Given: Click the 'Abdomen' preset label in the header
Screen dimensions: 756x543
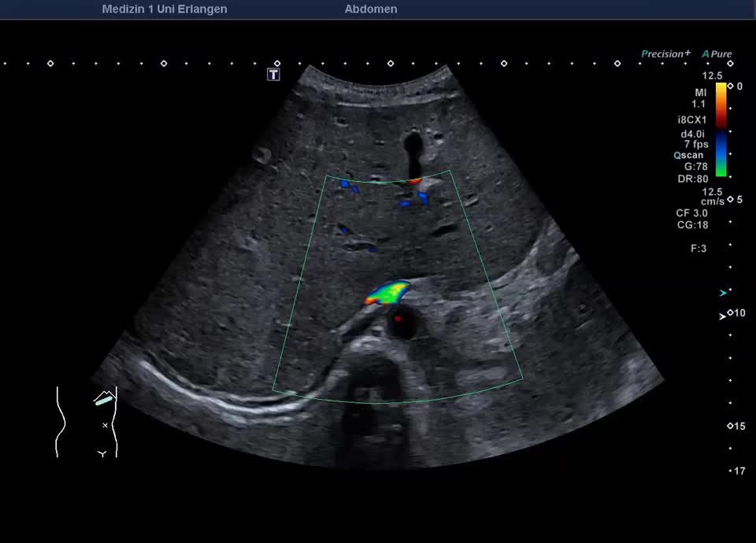Looking at the screenshot, I should pyautogui.click(x=371, y=9).
